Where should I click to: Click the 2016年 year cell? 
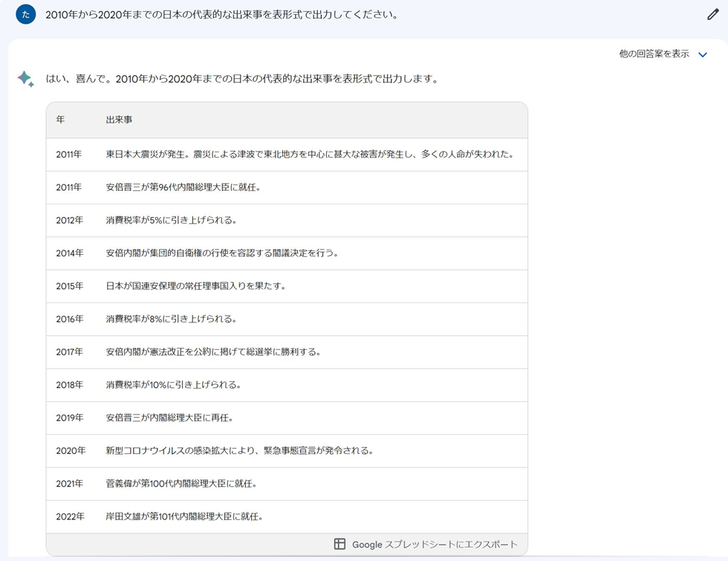(x=70, y=319)
